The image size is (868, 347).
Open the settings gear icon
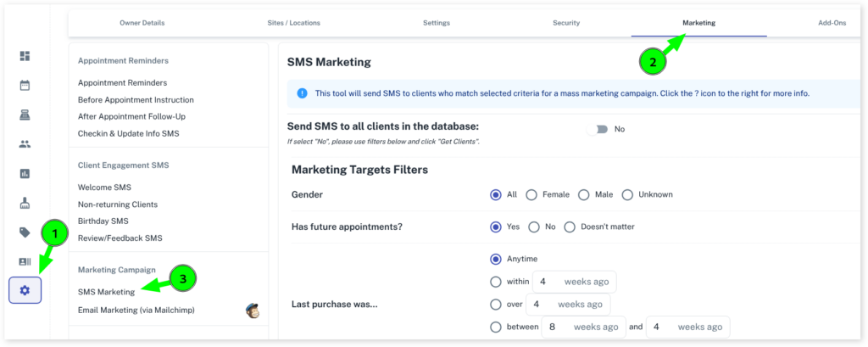25,290
